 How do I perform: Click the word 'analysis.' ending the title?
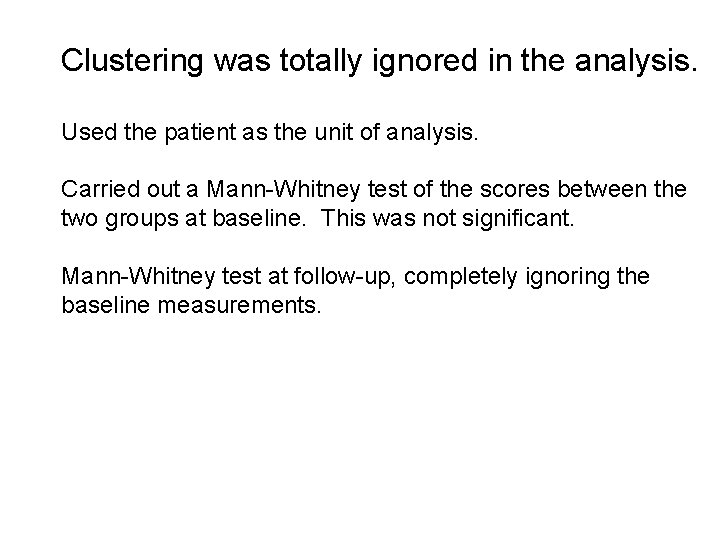(636, 61)
